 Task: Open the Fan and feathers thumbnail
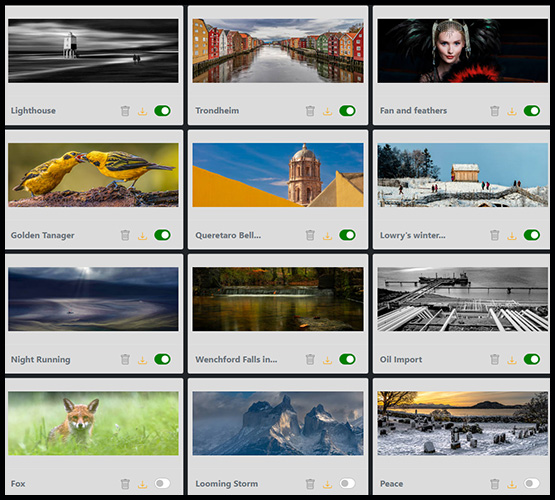pyautogui.click(x=463, y=51)
